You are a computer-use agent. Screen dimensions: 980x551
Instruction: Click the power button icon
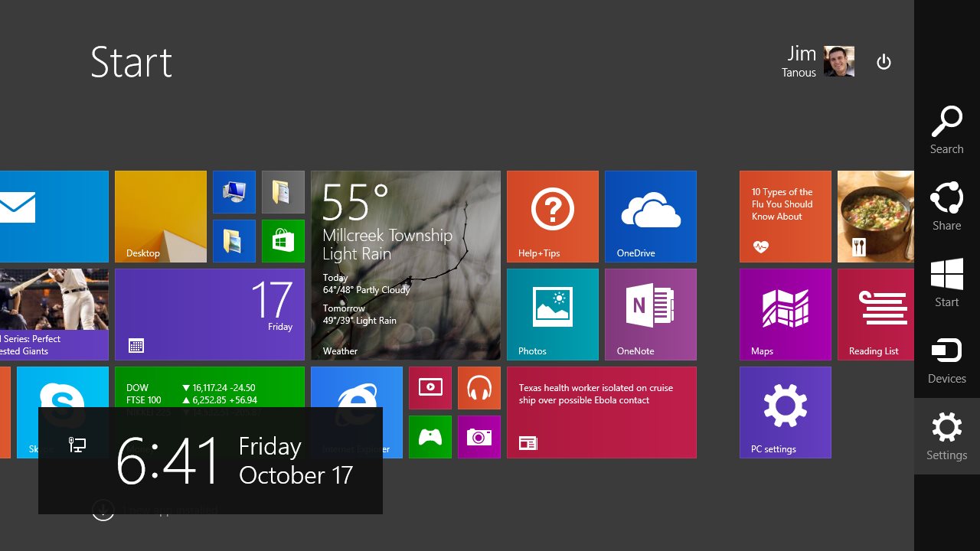click(x=884, y=62)
